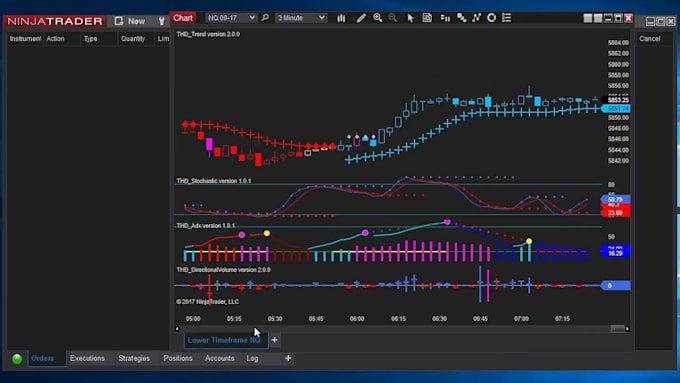This screenshot has height=383, width=680.
Task: Click the instrument search magnifier icon
Action: point(265,18)
